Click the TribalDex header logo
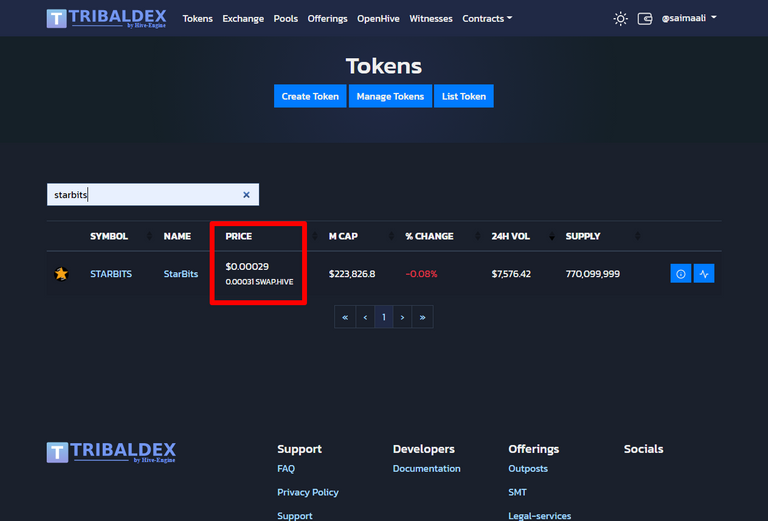Image resolution: width=768 pixels, height=521 pixels. 106,18
